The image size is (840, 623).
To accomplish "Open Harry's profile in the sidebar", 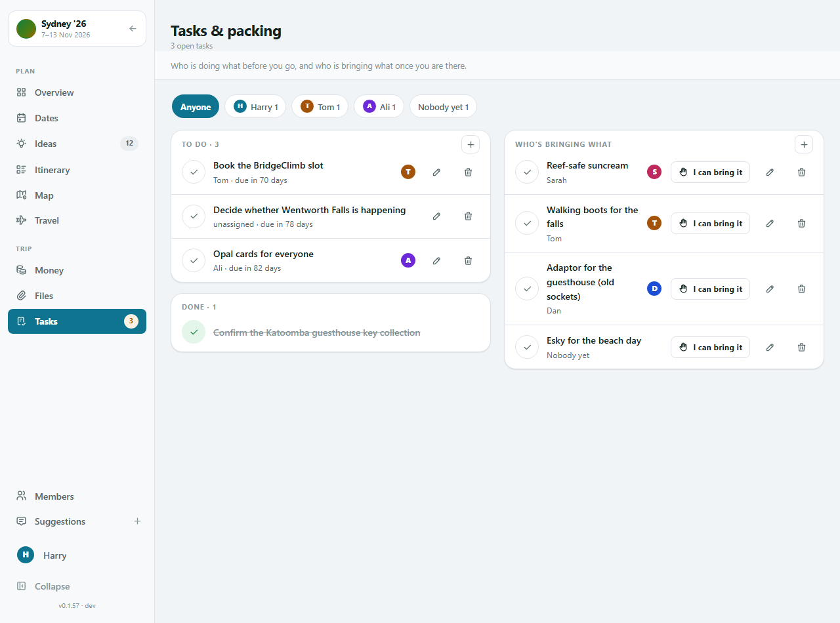I will (77, 555).
